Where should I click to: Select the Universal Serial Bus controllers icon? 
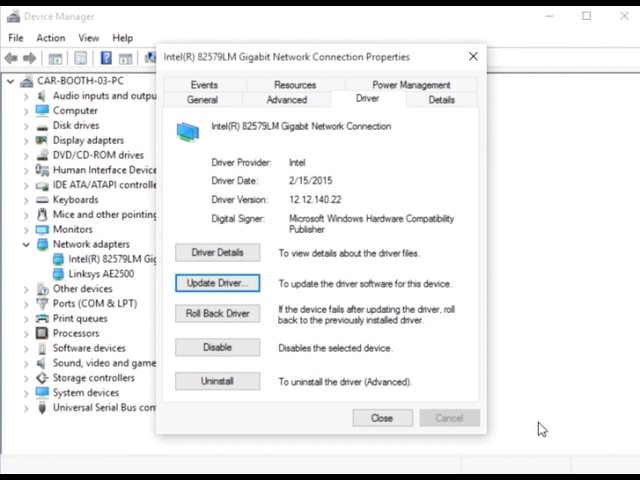coord(42,407)
